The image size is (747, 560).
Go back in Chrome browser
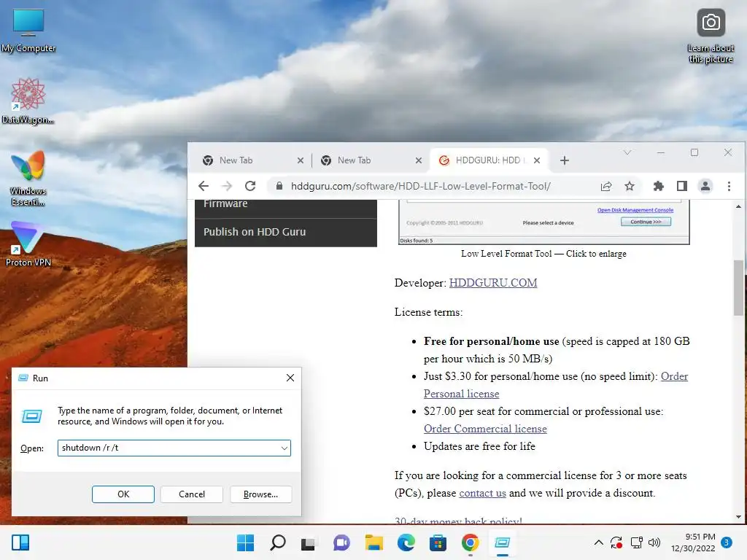click(204, 186)
